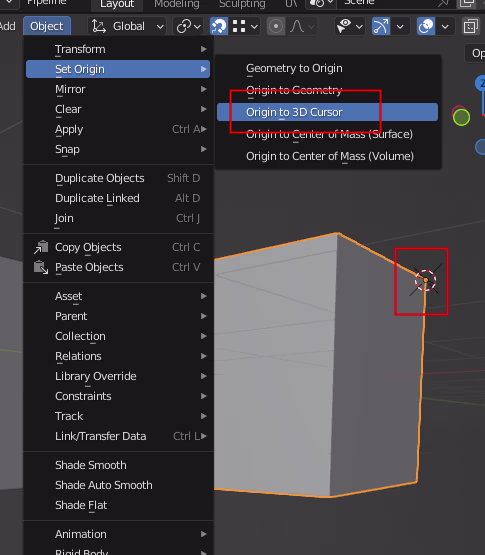This screenshot has width=485, height=555.
Task: Open the Animation submenu
Action: click(118, 534)
